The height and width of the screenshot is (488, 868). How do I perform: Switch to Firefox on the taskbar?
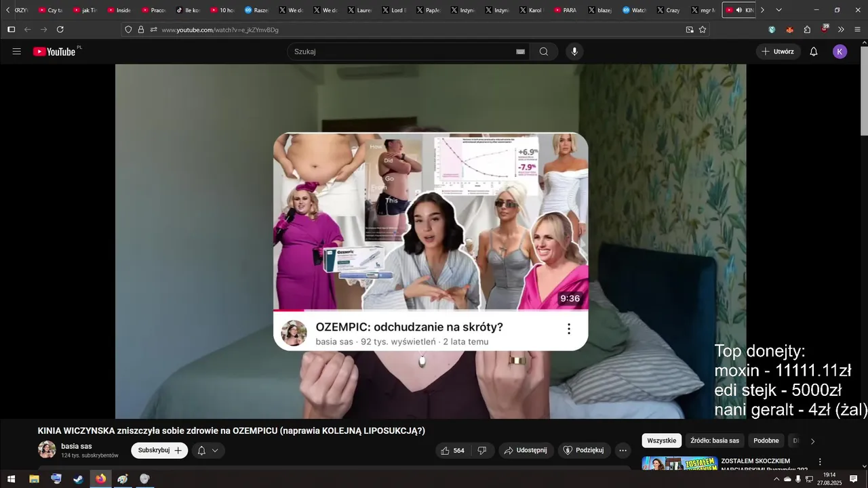(100, 479)
